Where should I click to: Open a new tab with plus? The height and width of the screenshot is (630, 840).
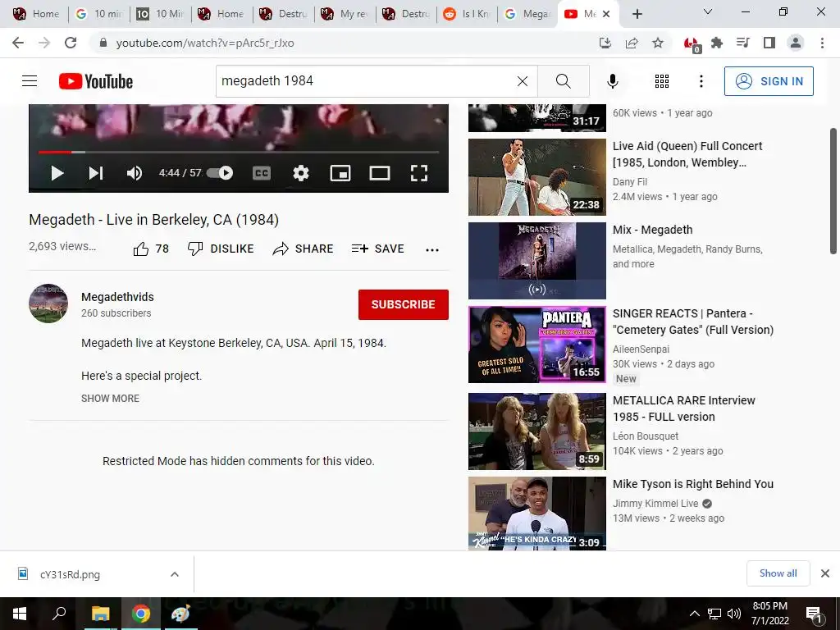coord(637,14)
